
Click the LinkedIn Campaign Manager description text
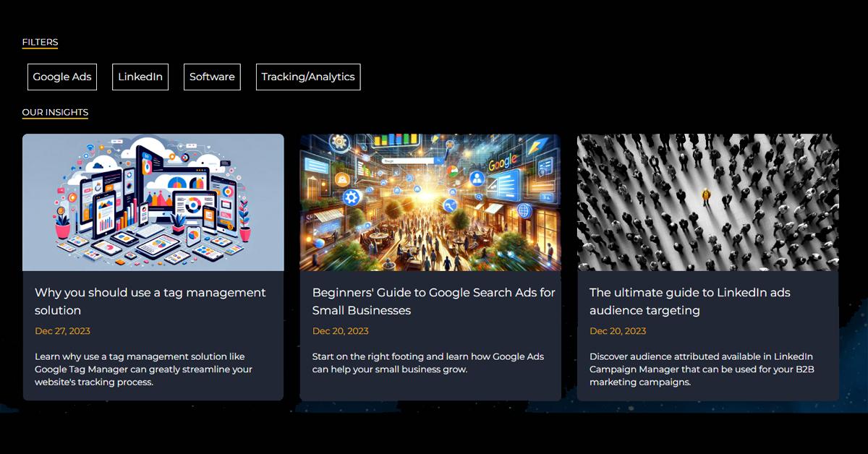coord(701,369)
